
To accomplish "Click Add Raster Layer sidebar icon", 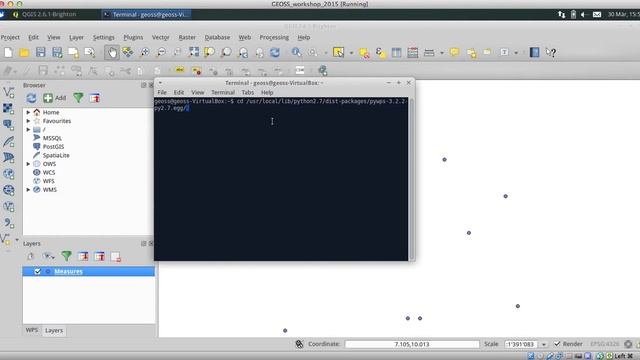I will (x=8, y=108).
